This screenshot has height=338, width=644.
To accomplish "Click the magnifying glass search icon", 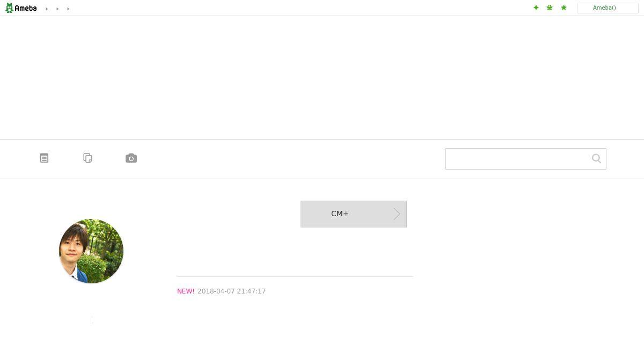I will point(596,158).
